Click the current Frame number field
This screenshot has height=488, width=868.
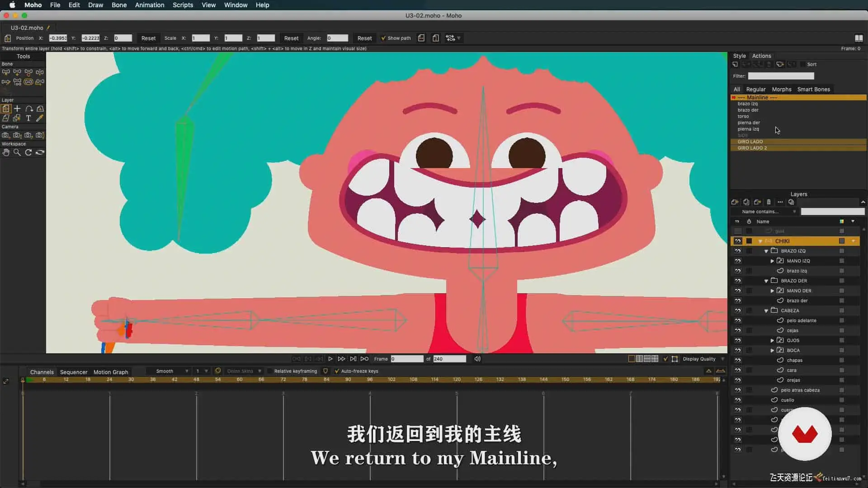pyautogui.click(x=407, y=359)
